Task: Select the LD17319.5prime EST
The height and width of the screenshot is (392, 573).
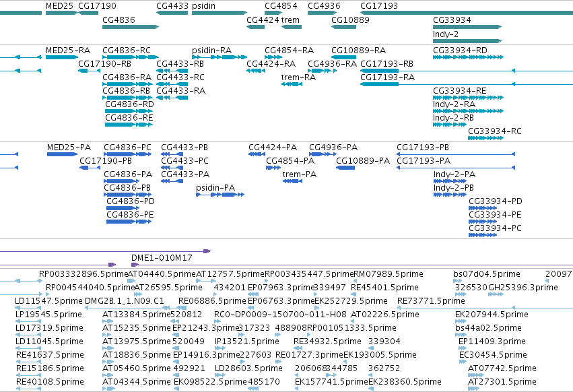Action: coord(49,328)
